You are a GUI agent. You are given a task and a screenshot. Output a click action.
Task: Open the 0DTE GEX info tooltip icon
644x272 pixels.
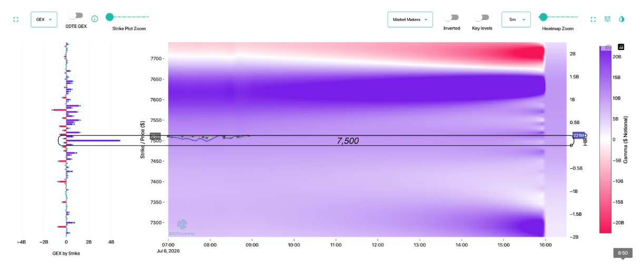click(x=95, y=19)
